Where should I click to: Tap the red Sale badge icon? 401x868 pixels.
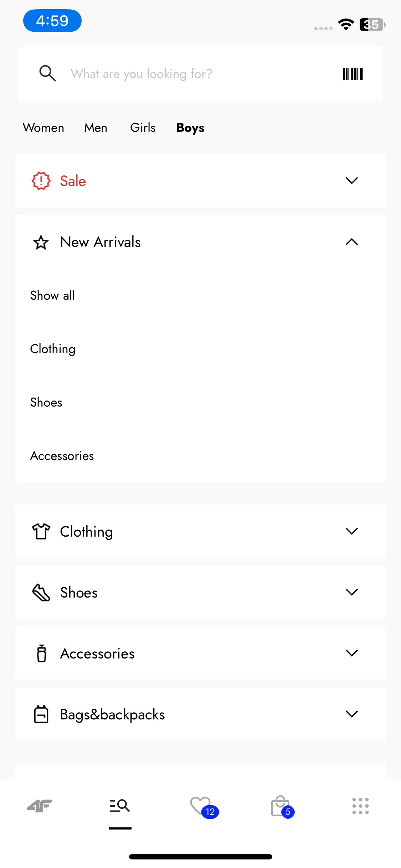[41, 181]
